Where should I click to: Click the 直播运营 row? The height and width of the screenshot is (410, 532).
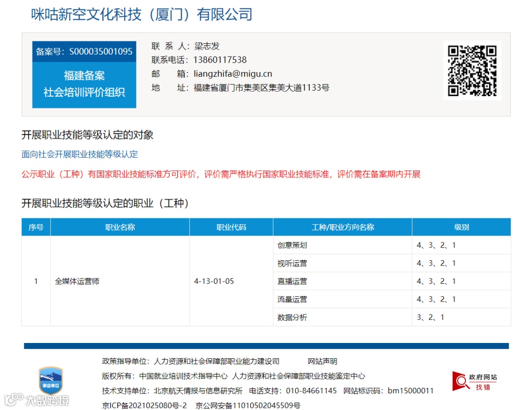[392, 281]
